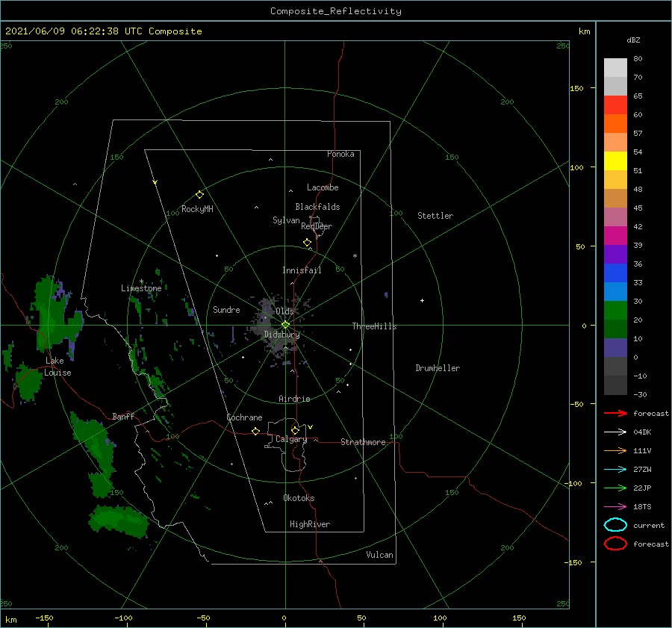
Task: Click the RockyMH label
Action: tap(197, 209)
